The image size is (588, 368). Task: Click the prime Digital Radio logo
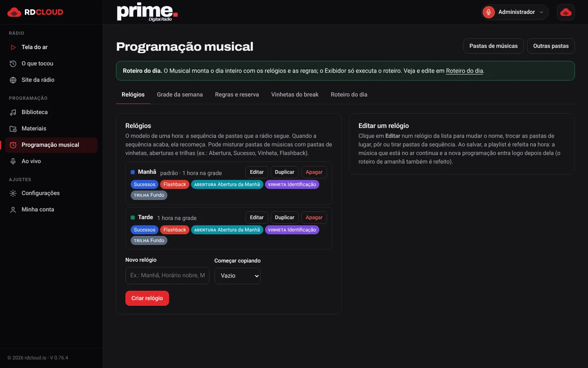click(x=147, y=12)
